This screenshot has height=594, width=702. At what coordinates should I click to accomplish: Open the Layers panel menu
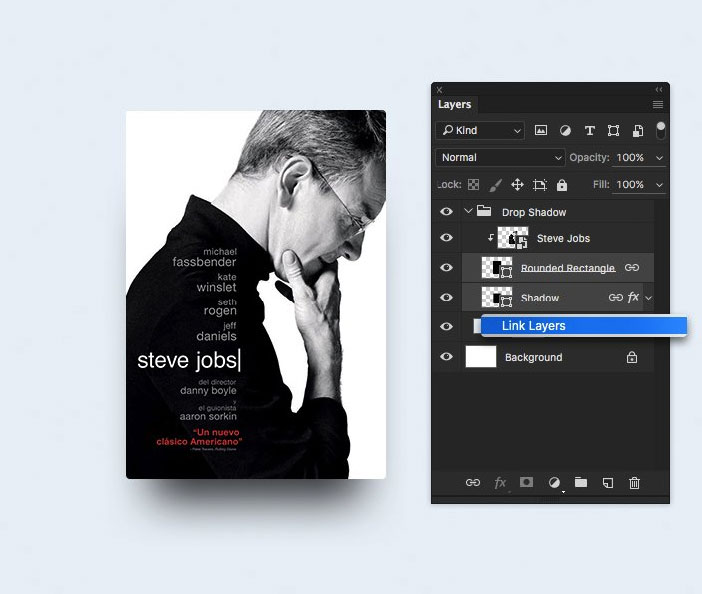[x=658, y=104]
